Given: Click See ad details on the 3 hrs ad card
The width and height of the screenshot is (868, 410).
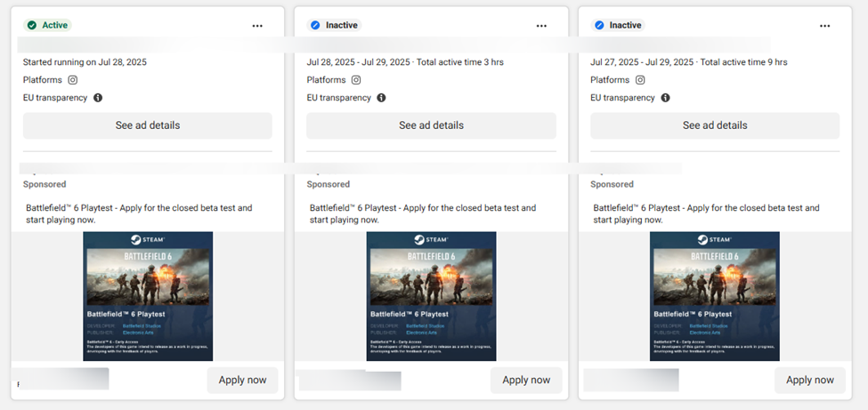Looking at the screenshot, I should [431, 125].
